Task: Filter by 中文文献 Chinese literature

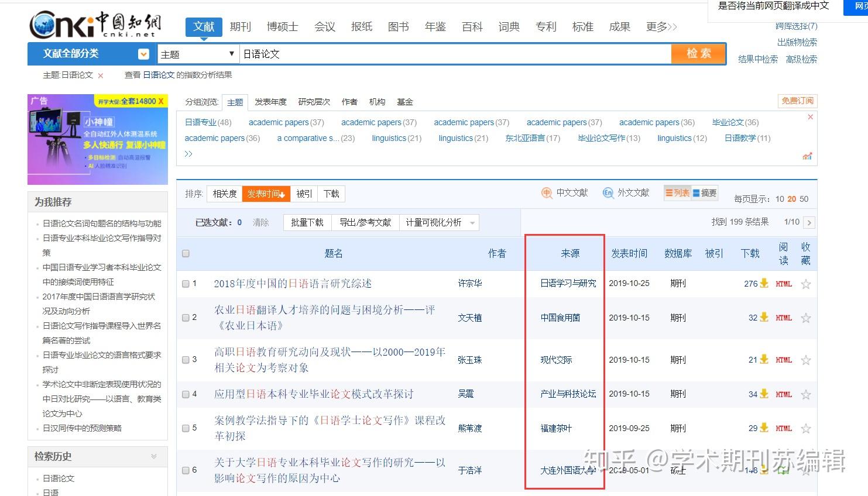Action: (564, 193)
